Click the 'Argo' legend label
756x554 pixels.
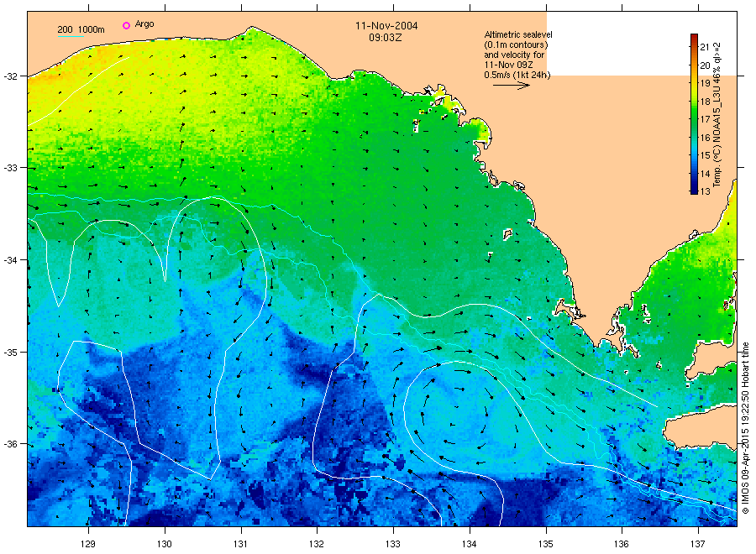click(x=144, y=24)
